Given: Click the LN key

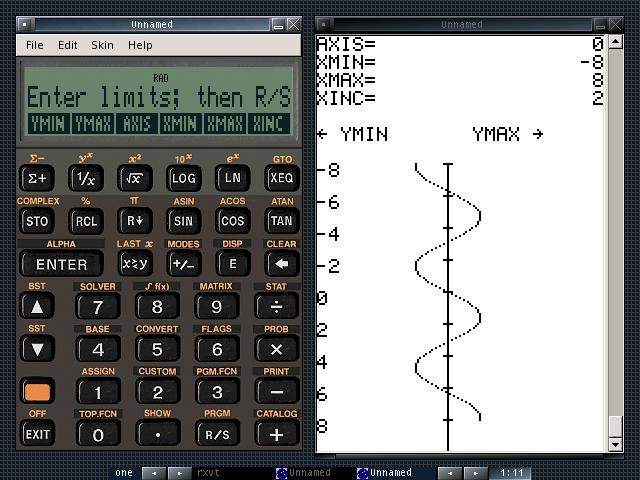Looking at the screenshot, I should (x=233, y=178).
